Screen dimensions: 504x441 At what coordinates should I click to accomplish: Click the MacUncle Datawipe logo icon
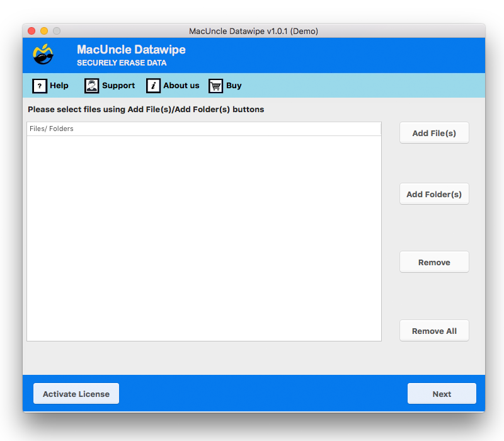(43, 55)
